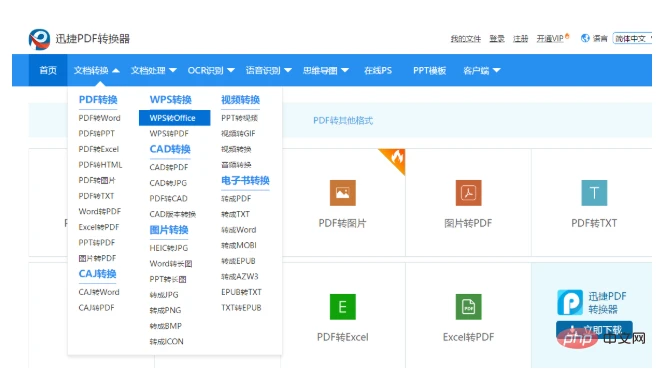
Task: Open the 简体中文 language selector
Action: pyautogui.click(x=633, y=38)
